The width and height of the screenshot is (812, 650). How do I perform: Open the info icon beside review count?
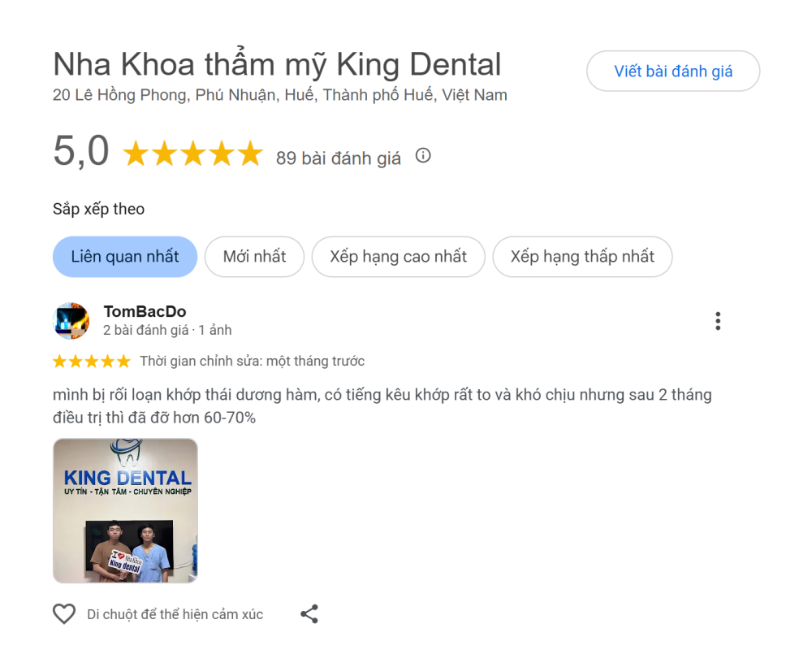tap(423, 156)
